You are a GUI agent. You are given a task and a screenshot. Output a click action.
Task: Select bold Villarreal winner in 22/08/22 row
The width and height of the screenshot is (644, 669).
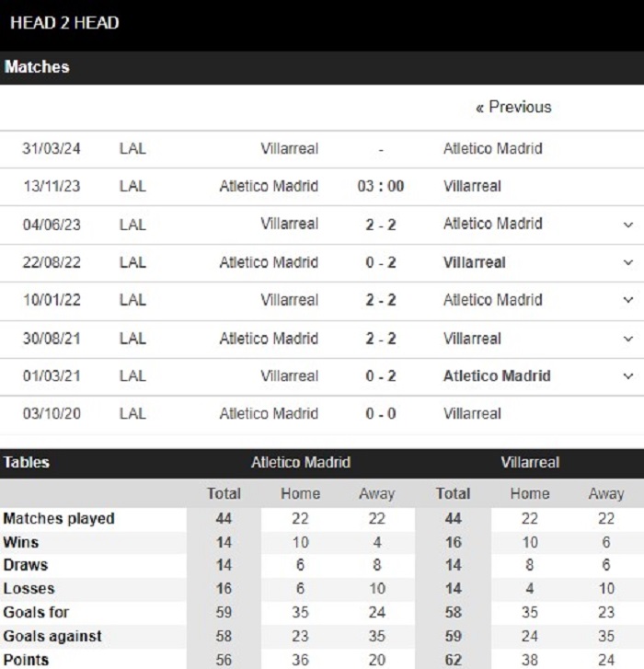(474, 262)
